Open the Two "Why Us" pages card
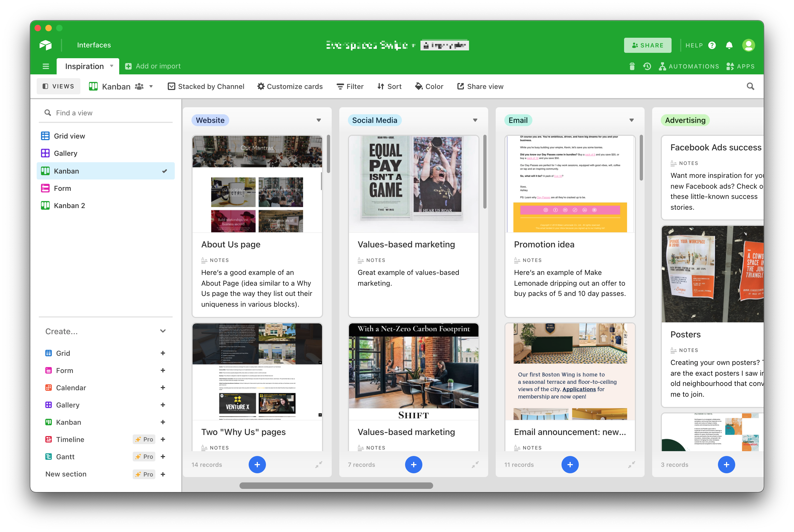The width and height of the screenshot is (794, 532). coord(257,387)
